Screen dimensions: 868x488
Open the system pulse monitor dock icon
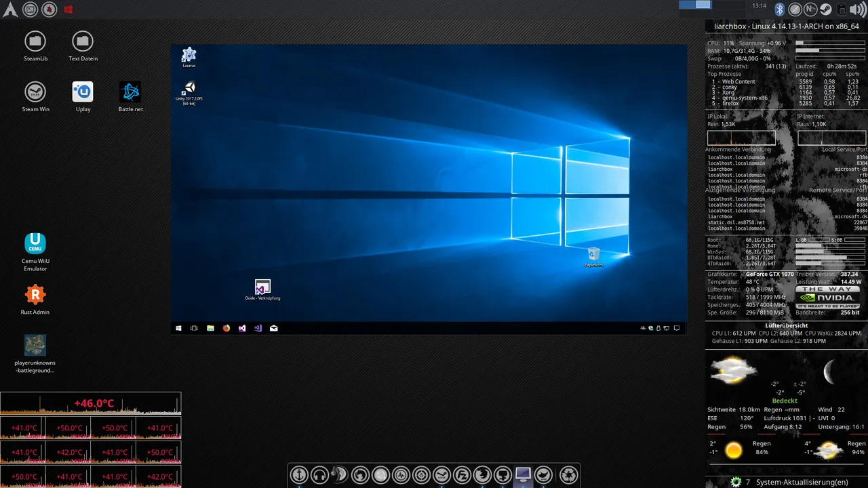tap(401, 475)
